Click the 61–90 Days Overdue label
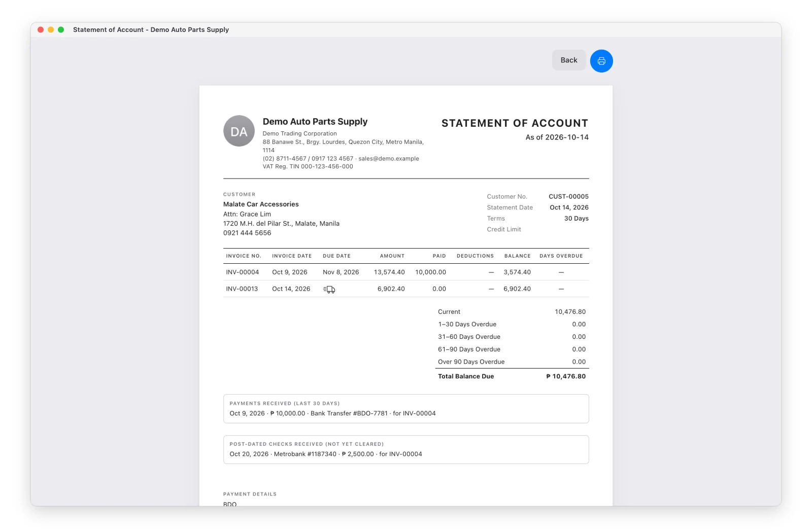The height and width of the screenshot is (529, 812). 469,349
